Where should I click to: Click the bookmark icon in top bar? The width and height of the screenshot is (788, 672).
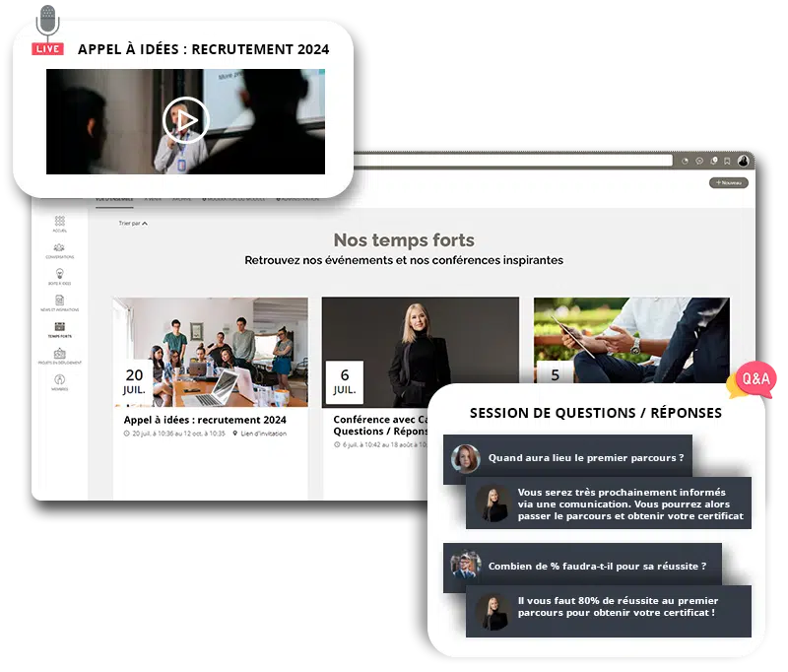point(727,161)
